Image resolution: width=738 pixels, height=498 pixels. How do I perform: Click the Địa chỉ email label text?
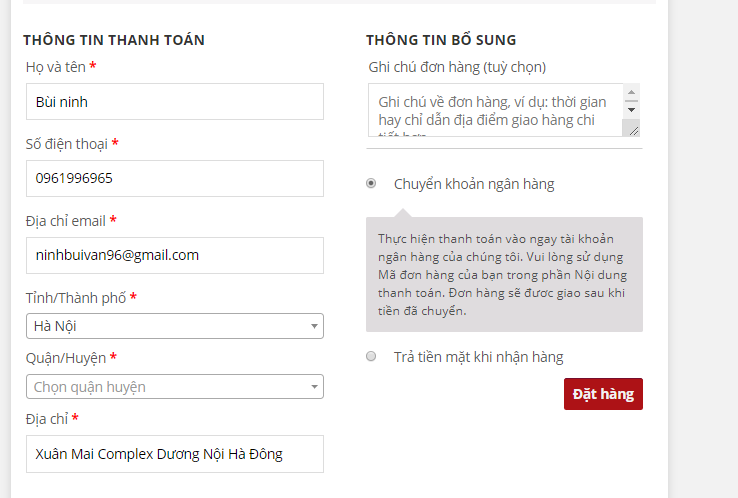65,221
